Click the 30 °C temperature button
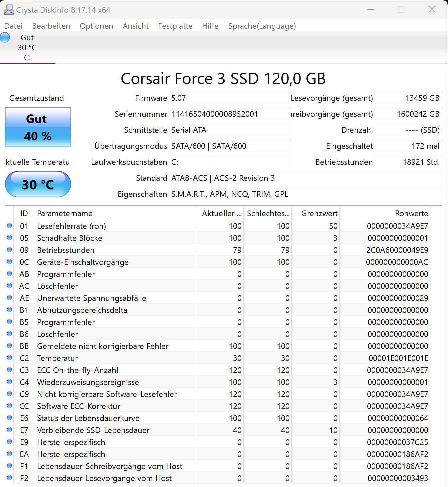The height and width of the screenshot is (487, 448). 38,184
